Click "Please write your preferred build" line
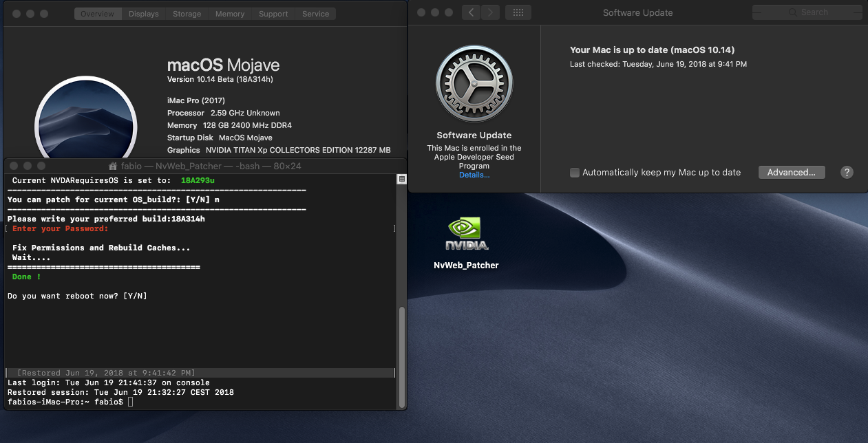The width and height of the screenshot is (868, 443). 106,219
